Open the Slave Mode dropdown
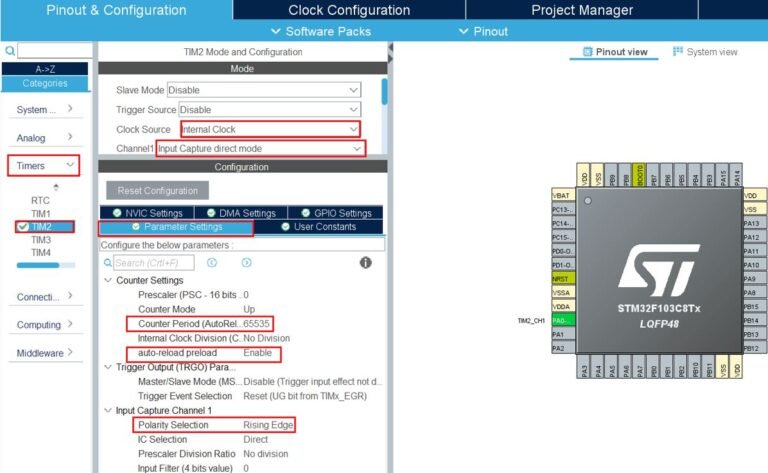Image resolution: width=768 pixels, height=473 pixels. [x=263, y=90]
